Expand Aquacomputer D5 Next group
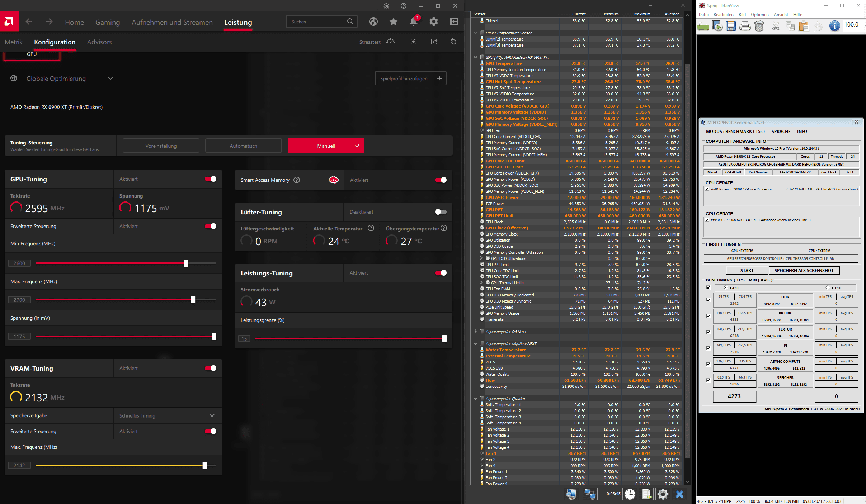 point(475,332)
